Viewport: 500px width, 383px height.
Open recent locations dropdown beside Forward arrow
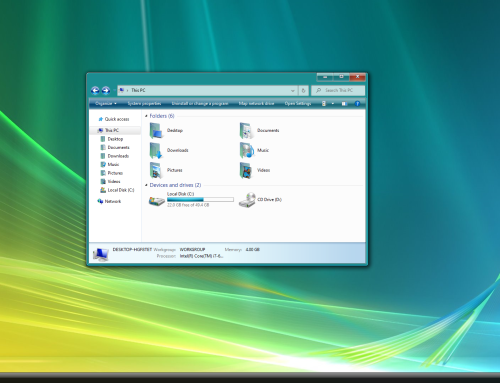click(x=114, y=90)
